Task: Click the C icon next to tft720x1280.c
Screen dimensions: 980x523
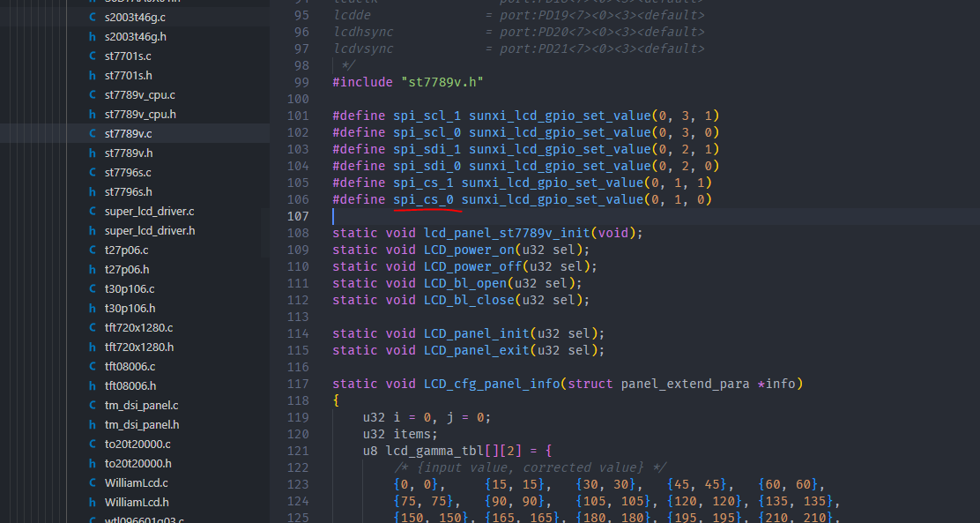Action: coord(93,327)
